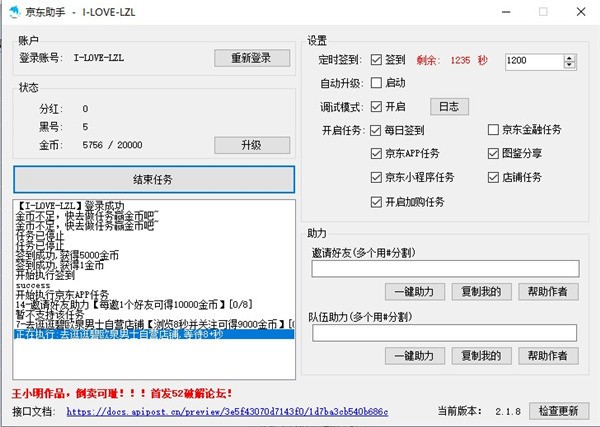Click 复制我的 under 邀请好友
Screen dimensions: 600x427
pyautogui.click(x=481, y=292)
